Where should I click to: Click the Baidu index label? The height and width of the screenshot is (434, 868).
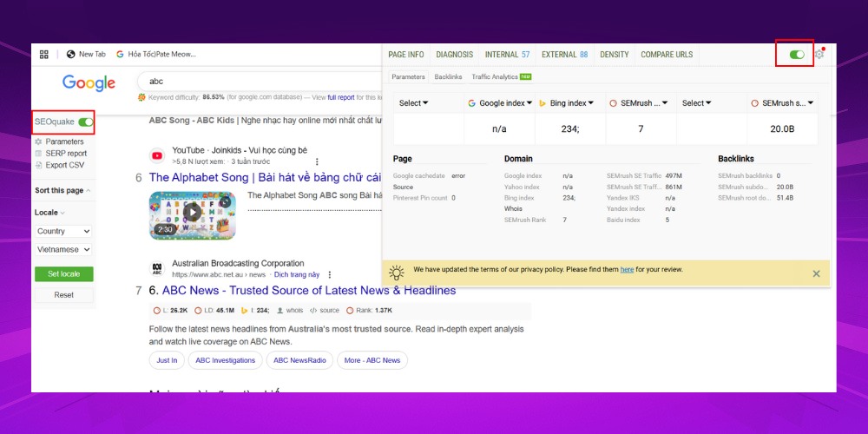click(x=623, y=220)
